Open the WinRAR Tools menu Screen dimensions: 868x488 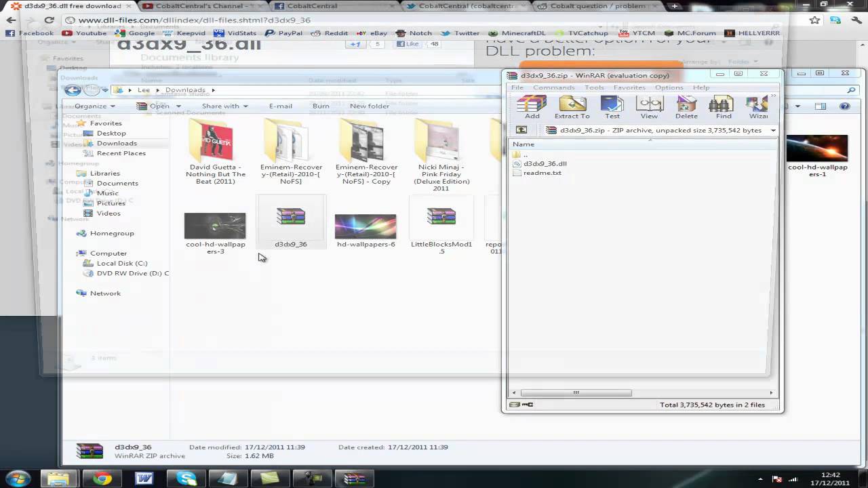point(594,87)
